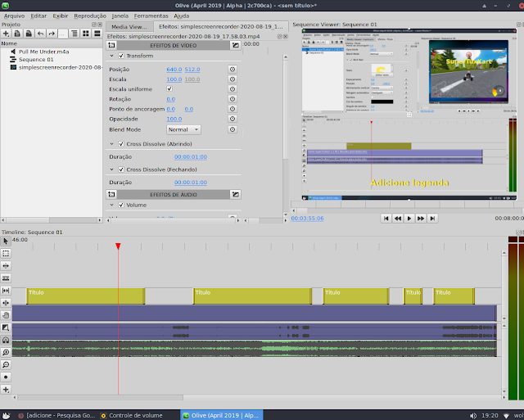Select the slide tool in timeline
The image size is (524, 420).
pos(6,303)
